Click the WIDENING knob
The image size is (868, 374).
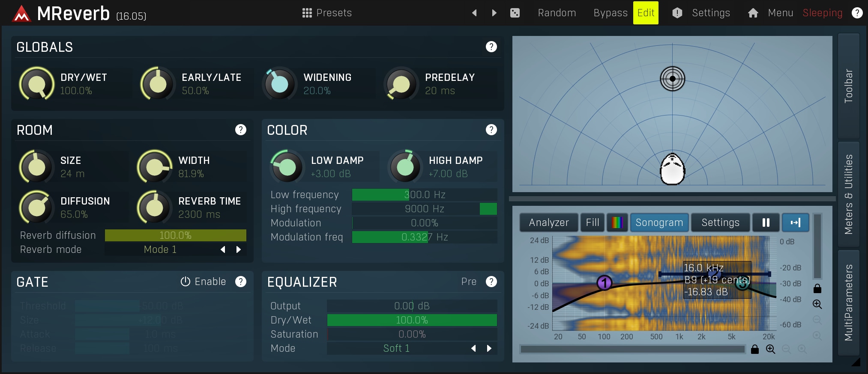(x=280, y=84)
